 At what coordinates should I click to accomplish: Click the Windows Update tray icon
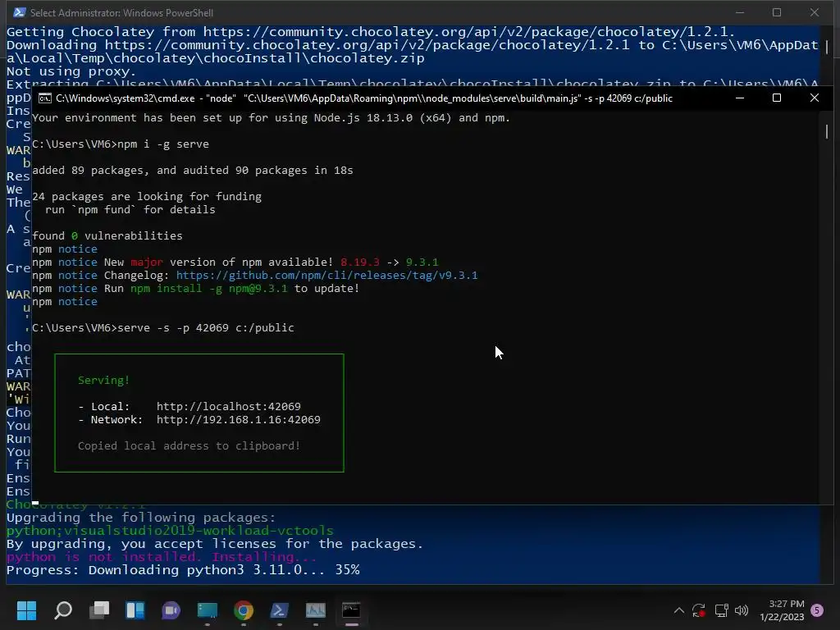click(x=699, y=610)
